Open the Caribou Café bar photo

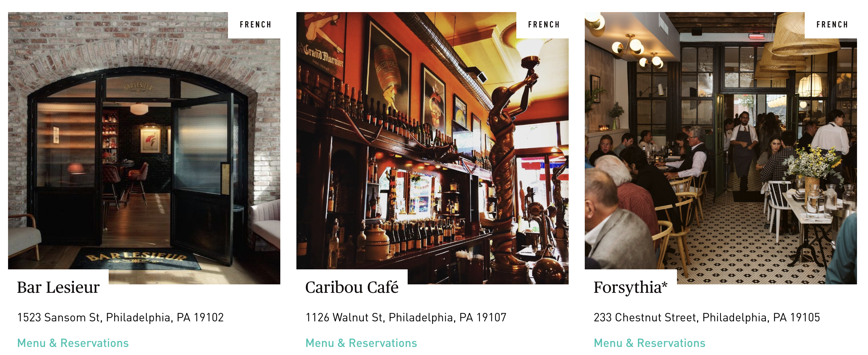pyautogui.click(x=433, y=148)
